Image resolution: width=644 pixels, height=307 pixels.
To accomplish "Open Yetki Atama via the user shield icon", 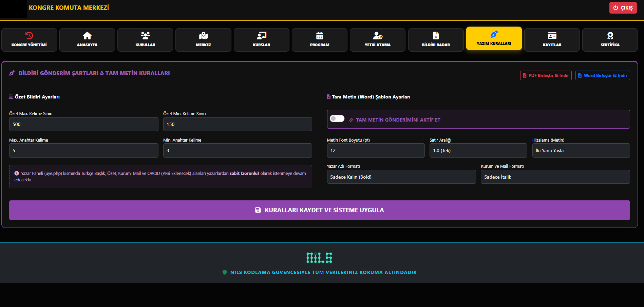I will pos(377,36).
